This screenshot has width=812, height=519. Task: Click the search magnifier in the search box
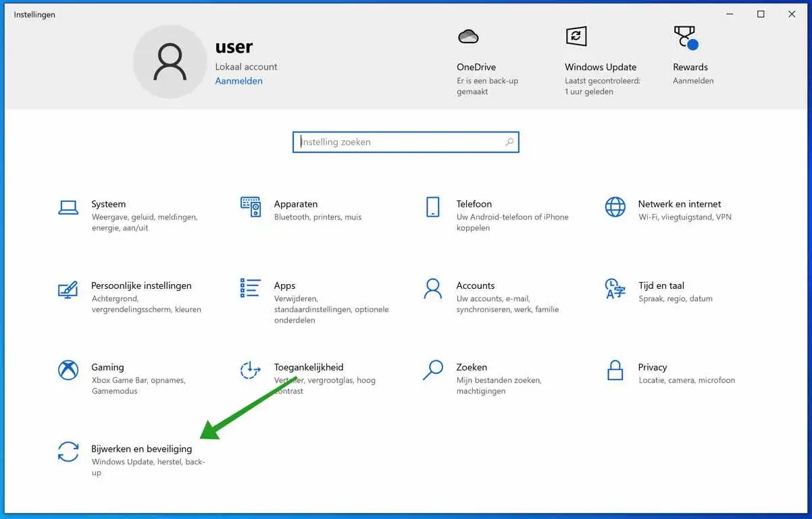pos(509,142)
